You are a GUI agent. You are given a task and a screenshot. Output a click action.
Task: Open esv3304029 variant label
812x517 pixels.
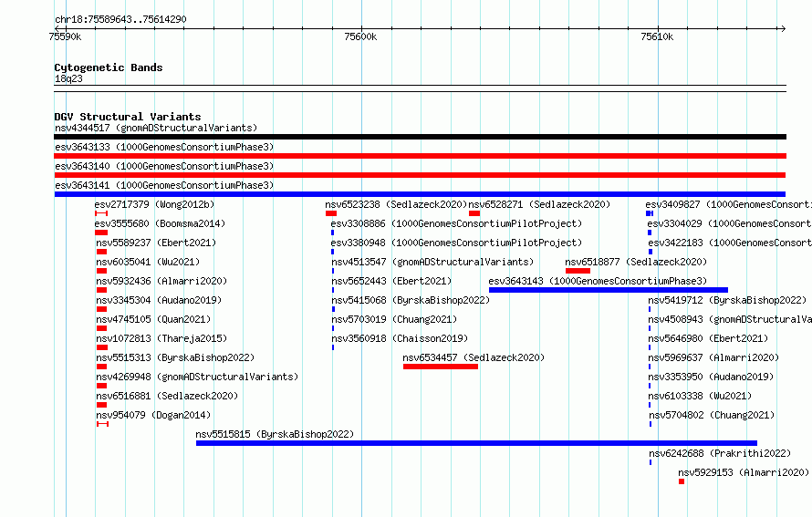click(729, 223)
